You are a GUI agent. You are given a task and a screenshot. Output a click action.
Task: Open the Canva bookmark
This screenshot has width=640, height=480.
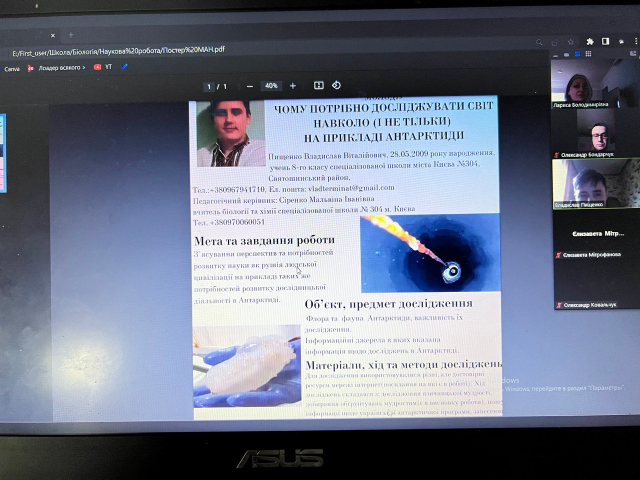pos(12,69)
